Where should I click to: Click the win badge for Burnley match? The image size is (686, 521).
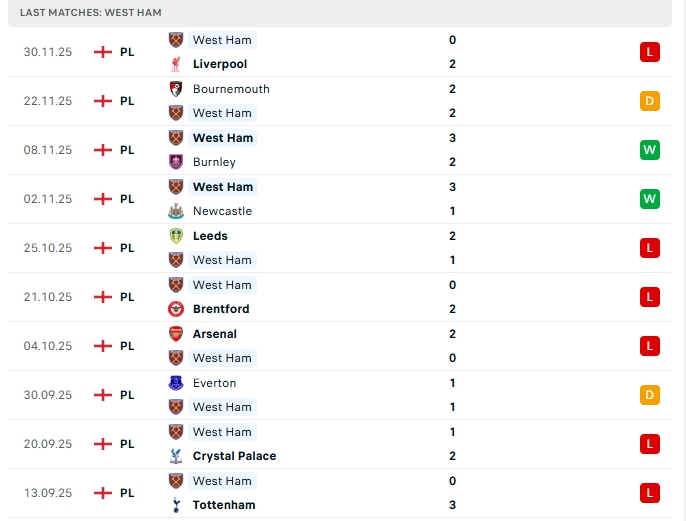click(x=650, y=150)
